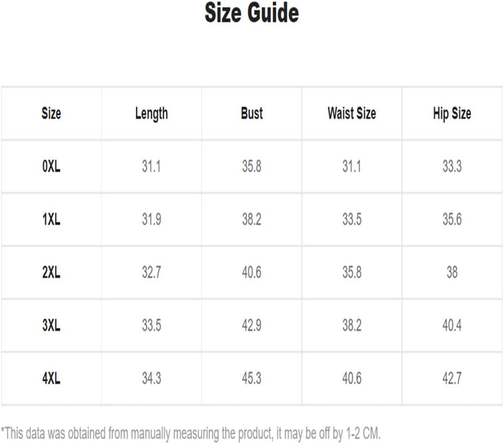Select the Length column header
The width and height of the screenshot is (504, 444).
(x=151, y=114)
